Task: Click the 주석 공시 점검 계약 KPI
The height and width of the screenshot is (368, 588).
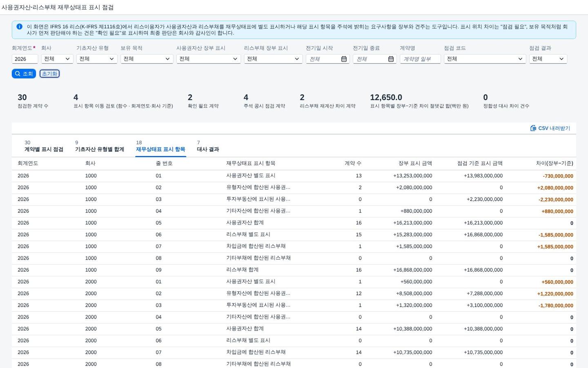Action: click(x=264, y=101)
